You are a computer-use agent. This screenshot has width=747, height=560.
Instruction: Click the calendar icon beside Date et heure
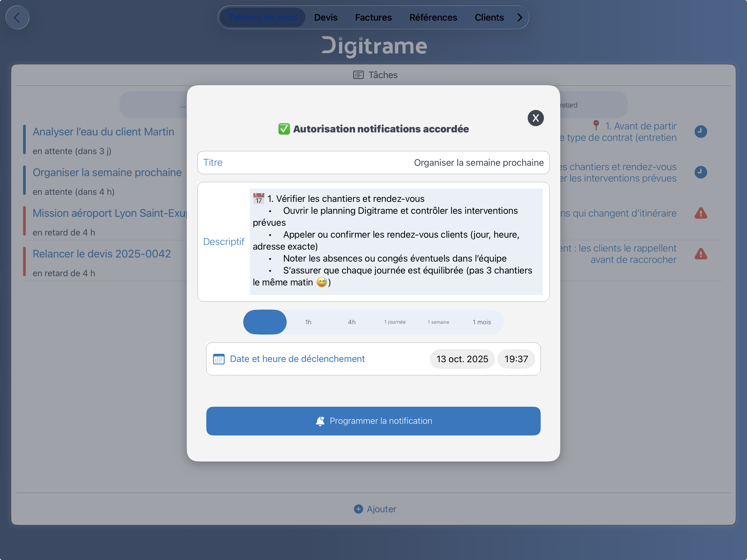(x=219, y=359)
